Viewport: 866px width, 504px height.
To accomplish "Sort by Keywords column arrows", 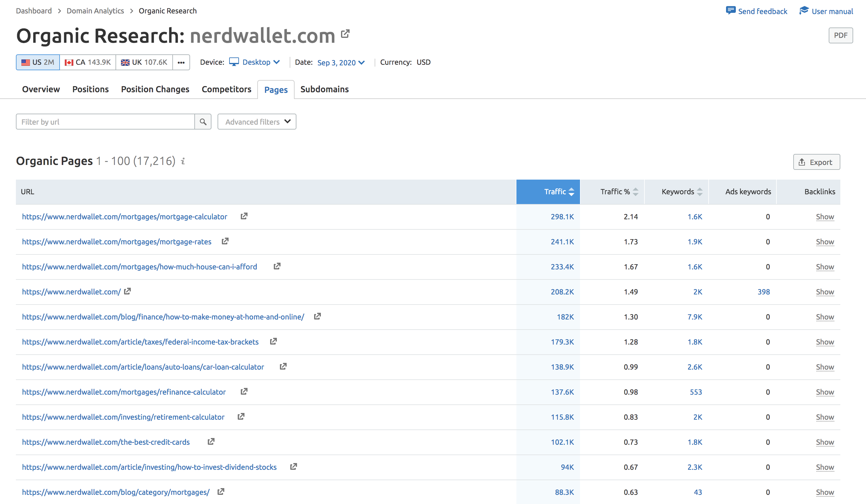I will click(x=700, y=192).
